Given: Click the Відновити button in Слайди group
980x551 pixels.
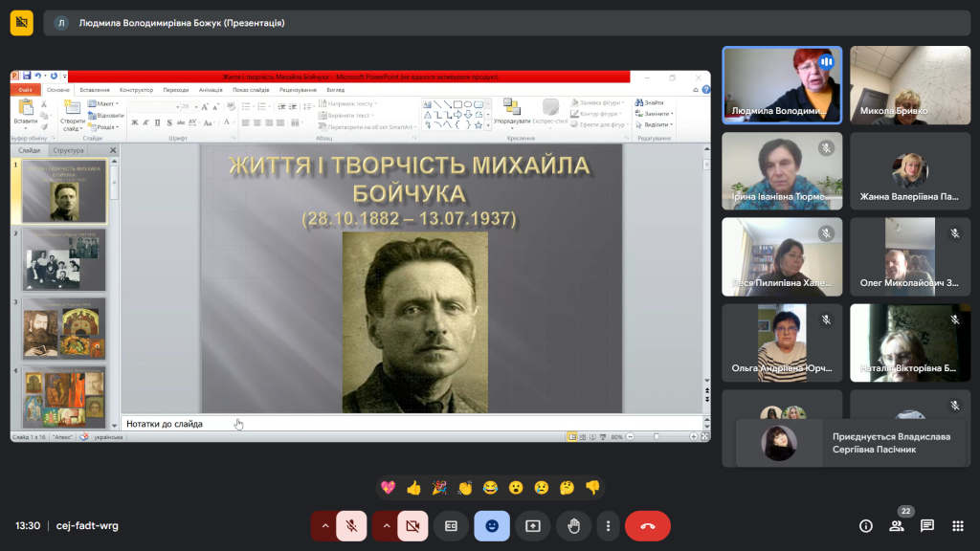Looking at the screenshot, I should pyautogui.click(x=107, y=115).
